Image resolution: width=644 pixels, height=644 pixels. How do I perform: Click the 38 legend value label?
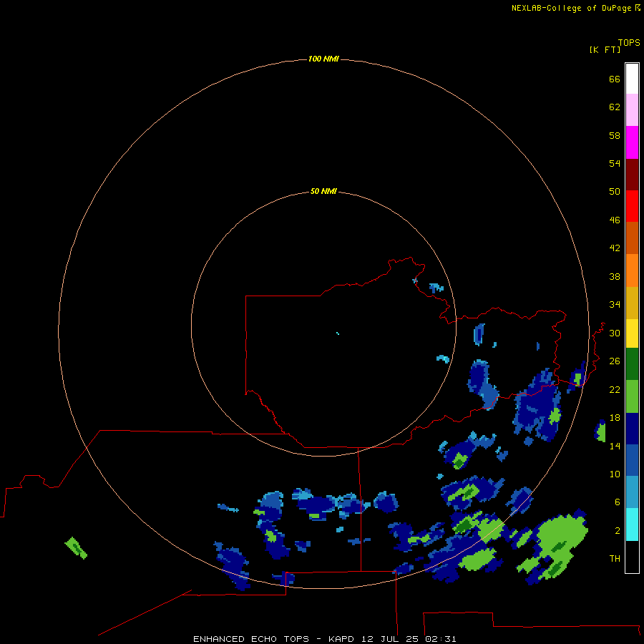coord(615,276)
